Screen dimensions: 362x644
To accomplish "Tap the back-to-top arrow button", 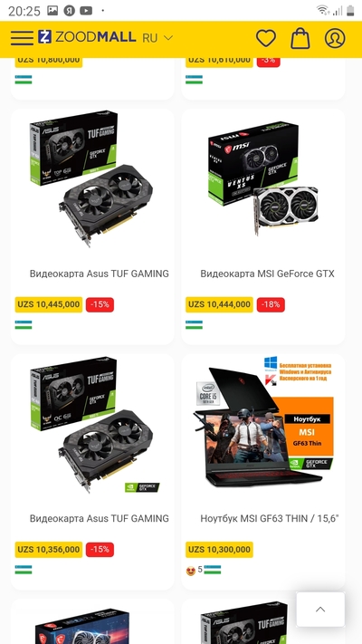I will (x=320, y=609).
